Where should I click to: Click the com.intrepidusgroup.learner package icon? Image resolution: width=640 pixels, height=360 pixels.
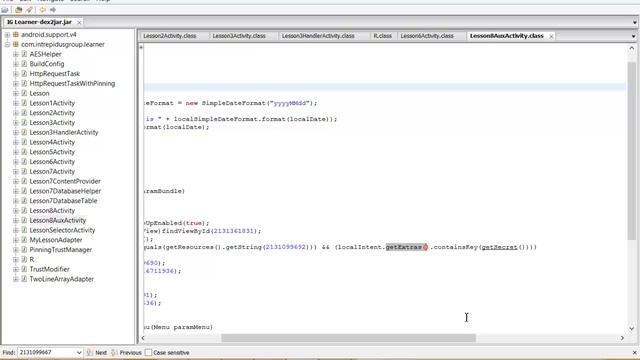[x=16, y=44]
